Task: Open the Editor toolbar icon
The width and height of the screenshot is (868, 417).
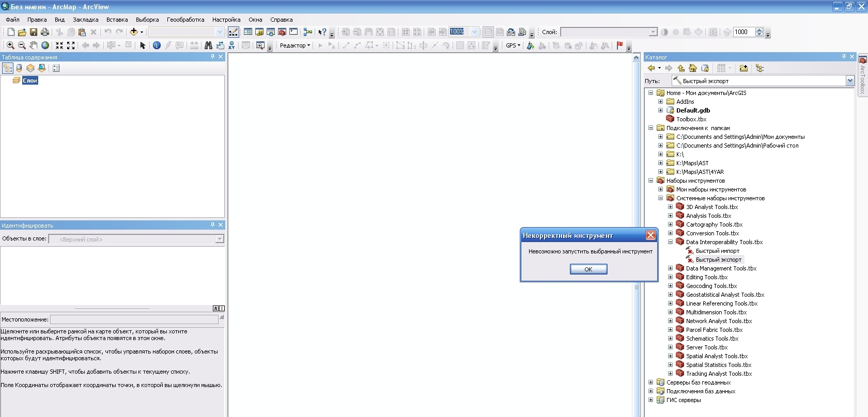Action: [234, 32]
